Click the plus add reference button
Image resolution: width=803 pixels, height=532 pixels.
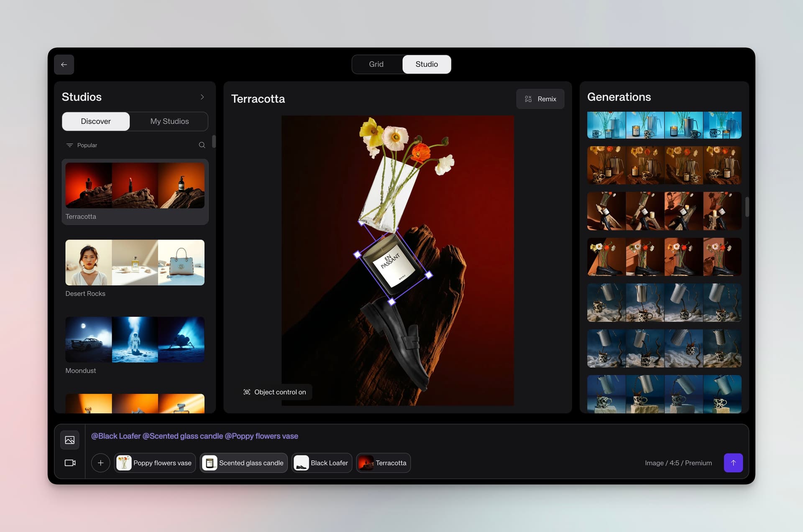tap(100, 463)
